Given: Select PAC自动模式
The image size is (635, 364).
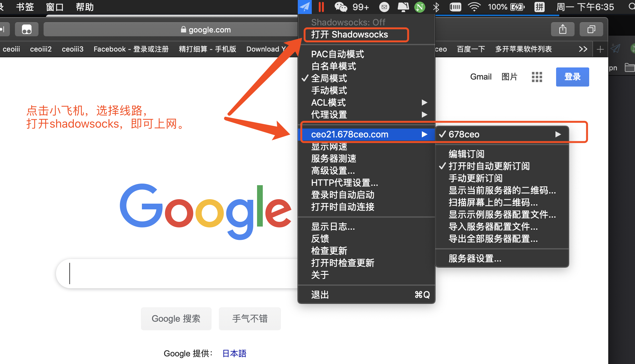Looking at the screenshot, I should 366,54.
